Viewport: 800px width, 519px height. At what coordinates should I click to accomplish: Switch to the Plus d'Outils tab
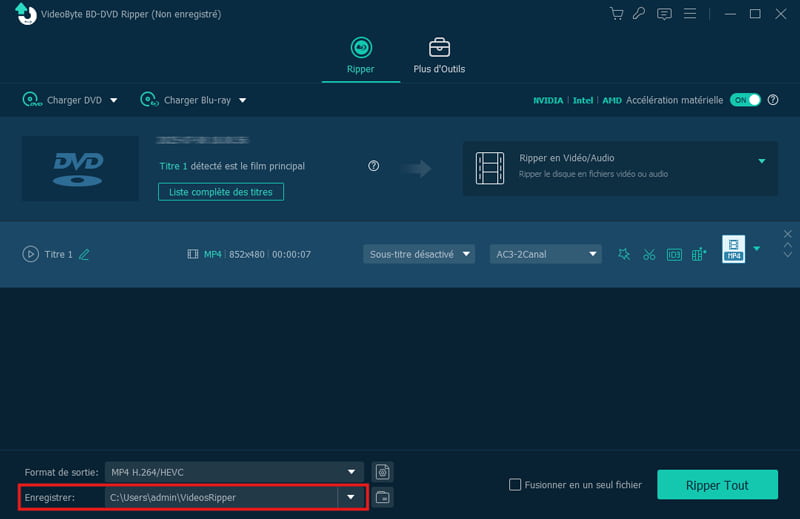(439, 56)
